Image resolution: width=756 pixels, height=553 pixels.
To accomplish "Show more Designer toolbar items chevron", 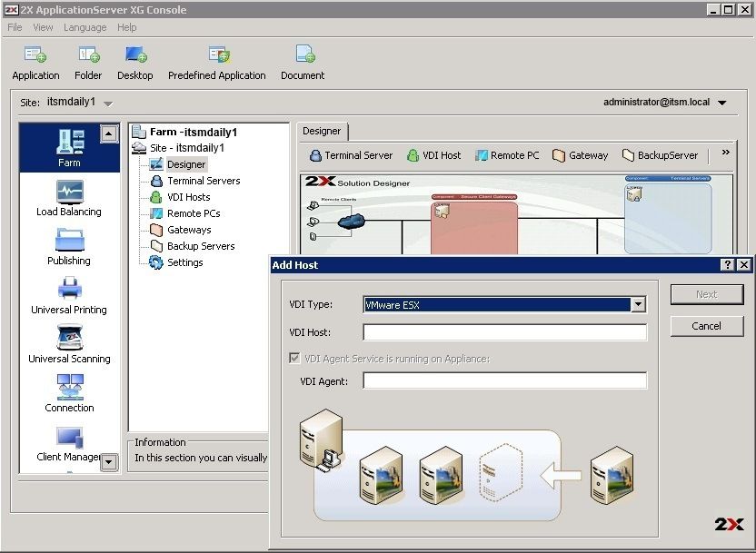I will tap(726, 153).
